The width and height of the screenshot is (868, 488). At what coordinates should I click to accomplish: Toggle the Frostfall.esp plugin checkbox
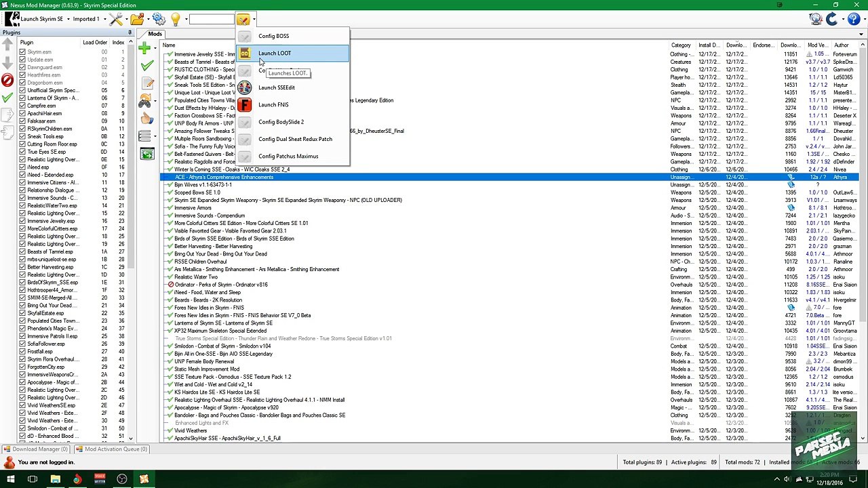(22, 352)
